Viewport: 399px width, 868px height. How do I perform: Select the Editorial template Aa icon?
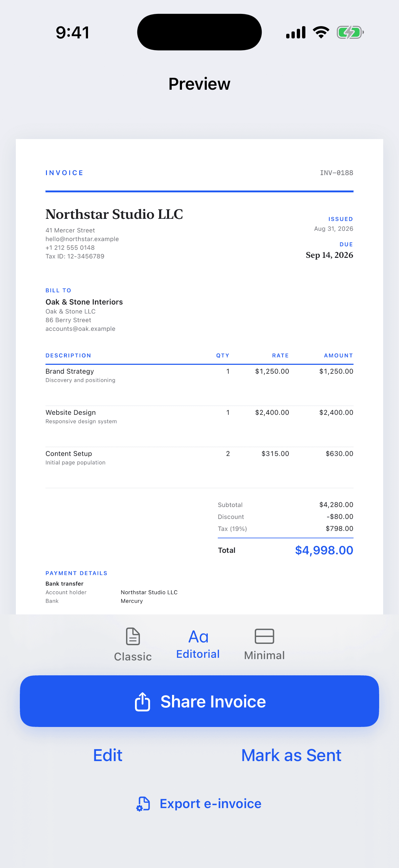tap(198, 637)
